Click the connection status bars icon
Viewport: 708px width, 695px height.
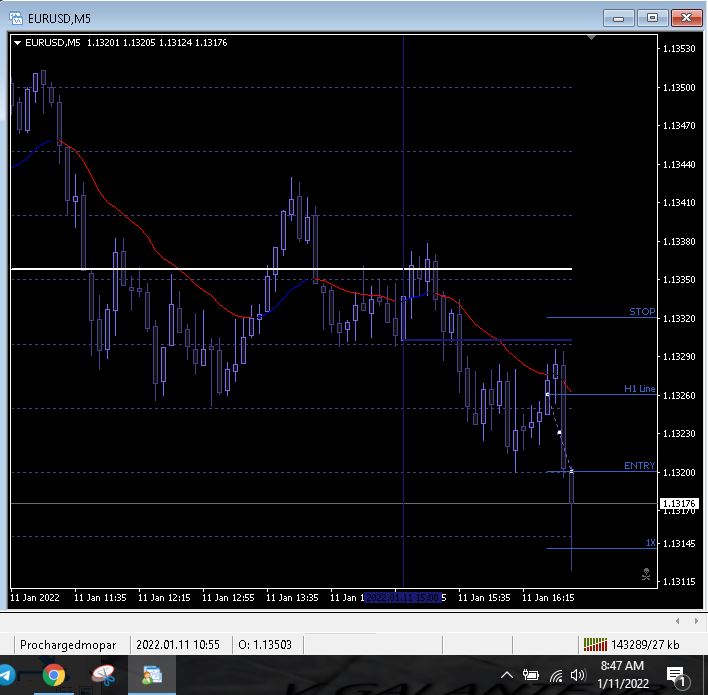point(595,645)
